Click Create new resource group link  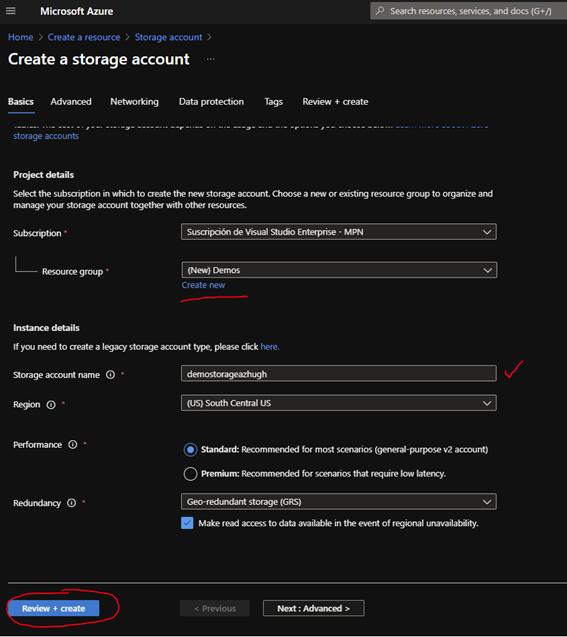[x=203, y=285]
